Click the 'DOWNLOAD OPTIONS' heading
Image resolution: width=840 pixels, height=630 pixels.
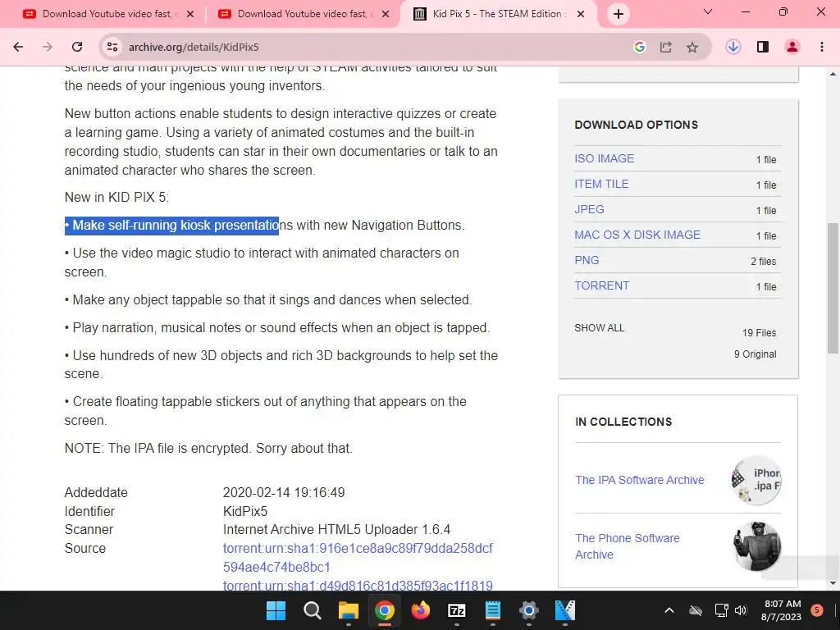pos(637,125)
